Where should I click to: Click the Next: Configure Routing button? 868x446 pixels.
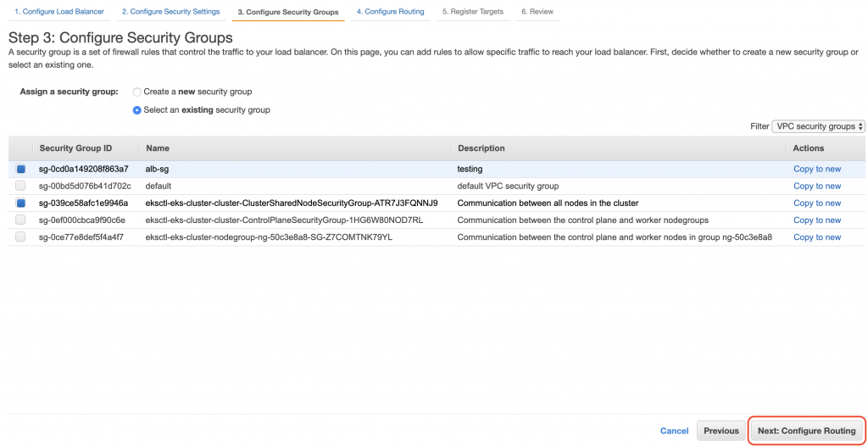806,431
